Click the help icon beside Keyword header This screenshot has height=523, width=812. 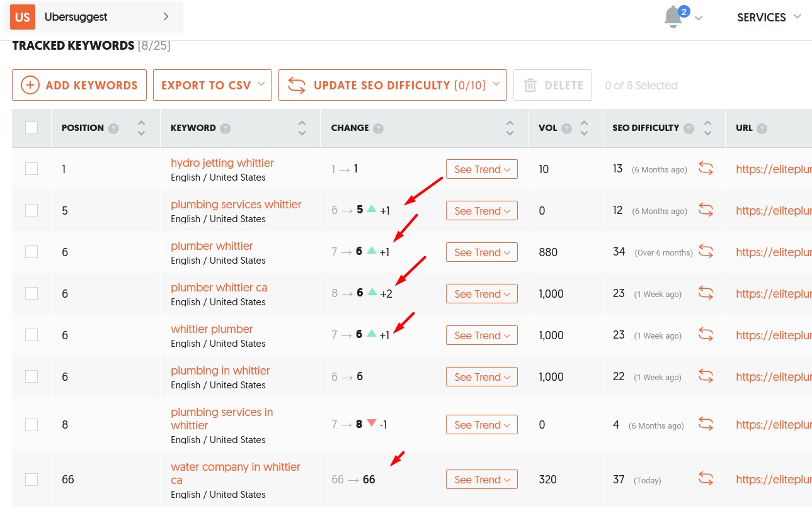point(225,128)
